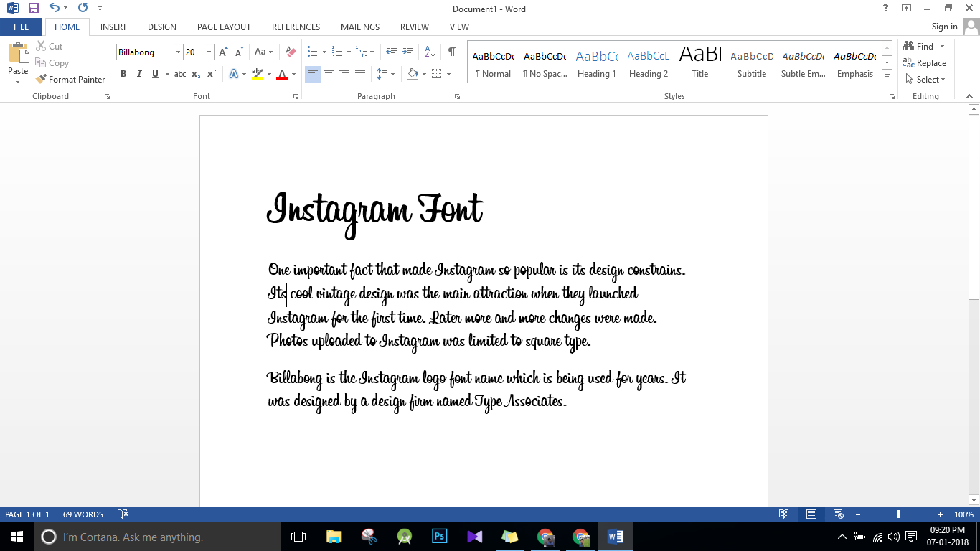Viewport: 980px width, 551px height.
Task: Toggle Strikethrough formatting
Action: coord(180,74)
